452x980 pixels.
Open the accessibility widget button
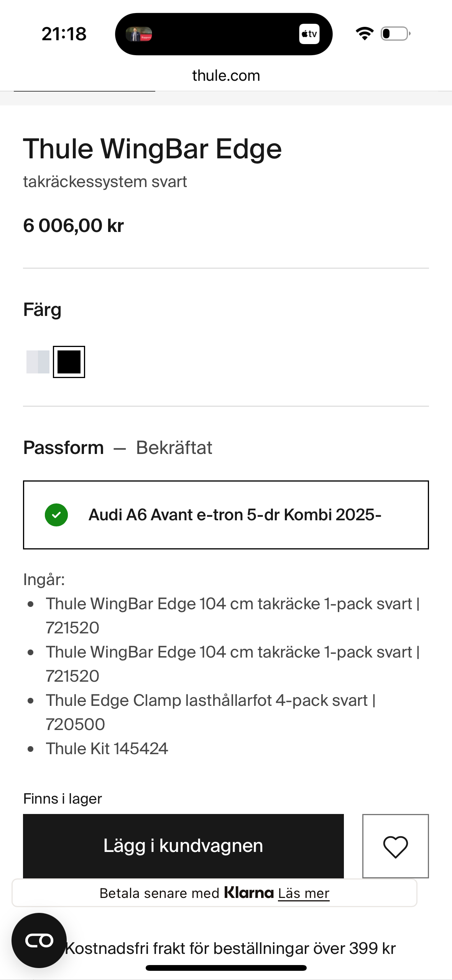pos(39,940)
